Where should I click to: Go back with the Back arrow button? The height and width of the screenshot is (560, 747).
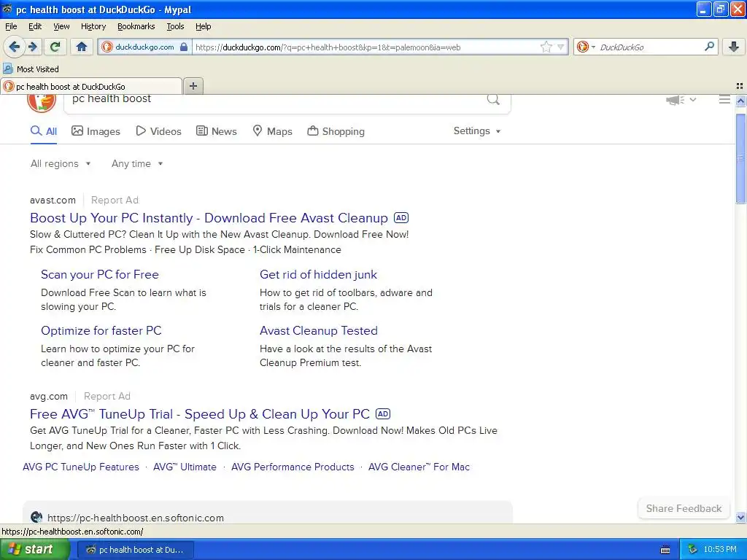click(x=15, y=47)
